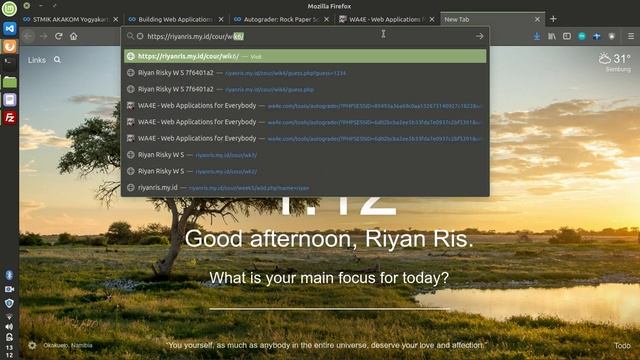Open the purple app in the left panel

[x=9, y=100]
